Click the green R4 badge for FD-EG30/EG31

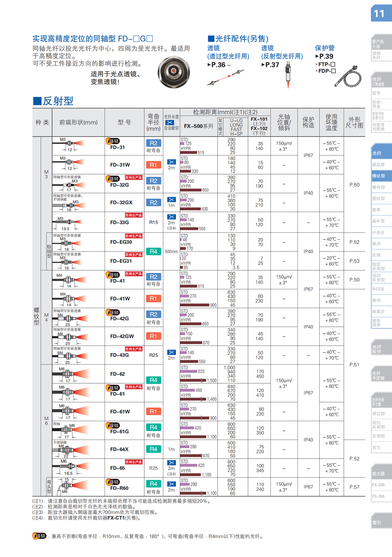click(x=154, y=251)
